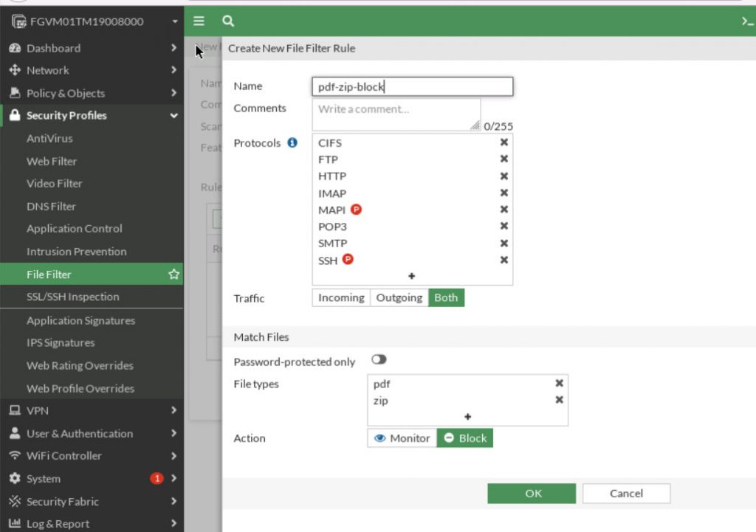Enable the Password-protected only toggle

(379, 359)
